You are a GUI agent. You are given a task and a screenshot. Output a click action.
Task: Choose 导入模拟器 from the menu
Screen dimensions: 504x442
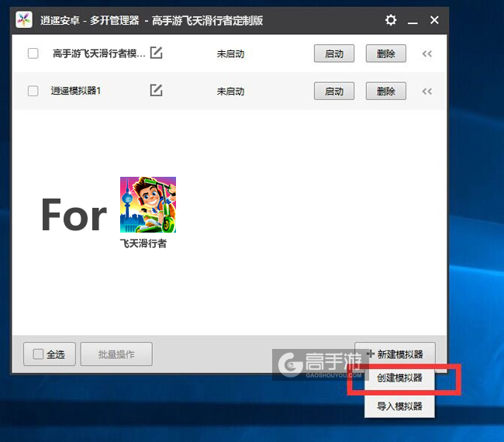399,406
